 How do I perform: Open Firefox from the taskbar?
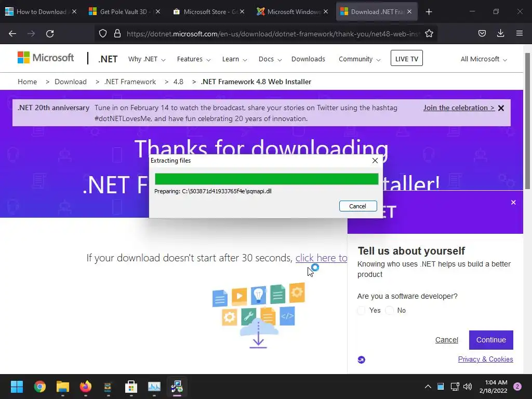click(86, 387)
